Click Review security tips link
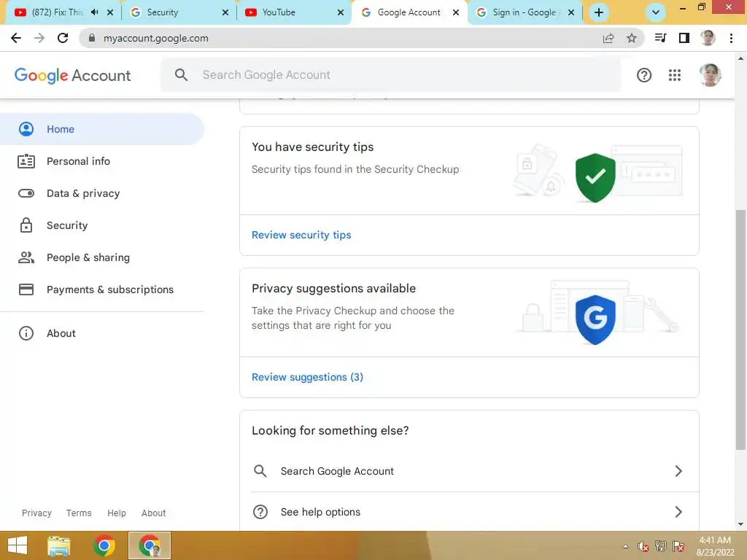The width and height of the screenshot is (747, 560). (301, 235)
